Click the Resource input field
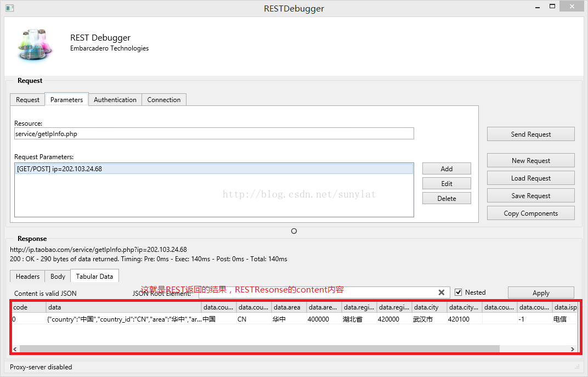The image size is (588, 377). pyautogui.click(x=214, y=133)
